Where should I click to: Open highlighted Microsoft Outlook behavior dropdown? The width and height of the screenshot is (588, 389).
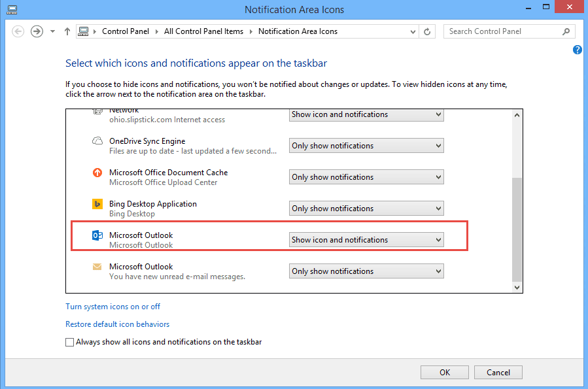coord(366,240)
